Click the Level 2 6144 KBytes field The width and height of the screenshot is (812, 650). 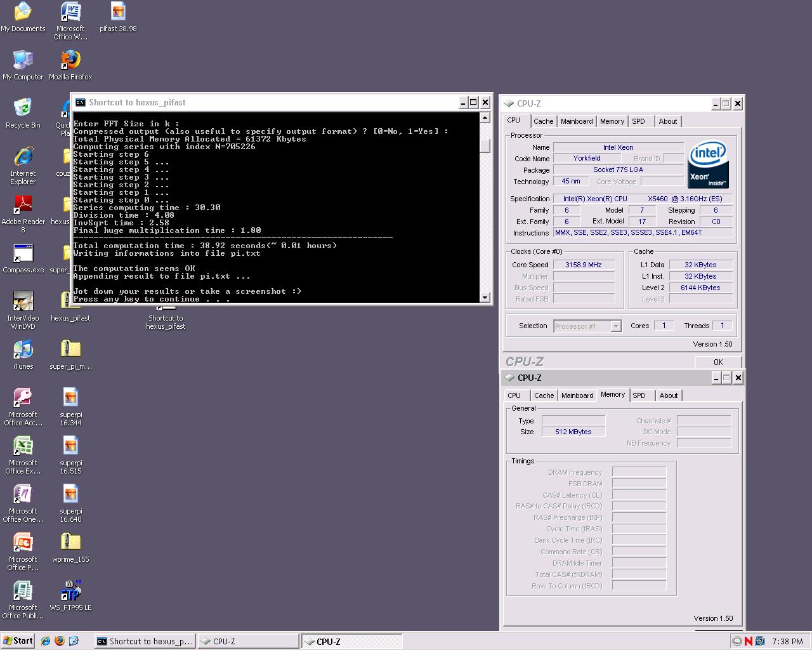(701, 288)
